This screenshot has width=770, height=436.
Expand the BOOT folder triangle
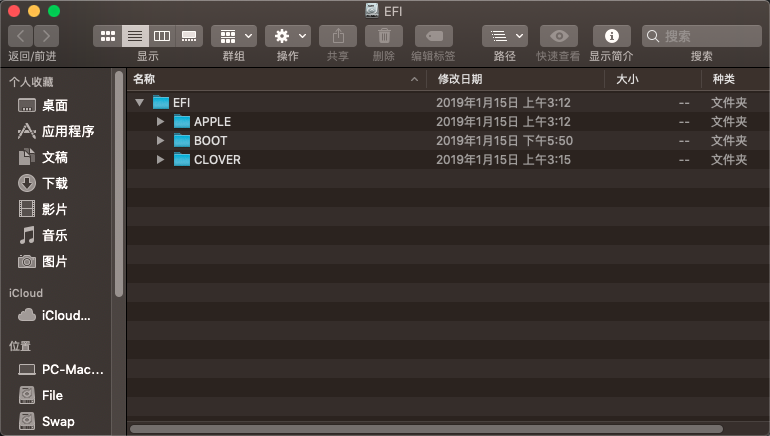(160, 140)
